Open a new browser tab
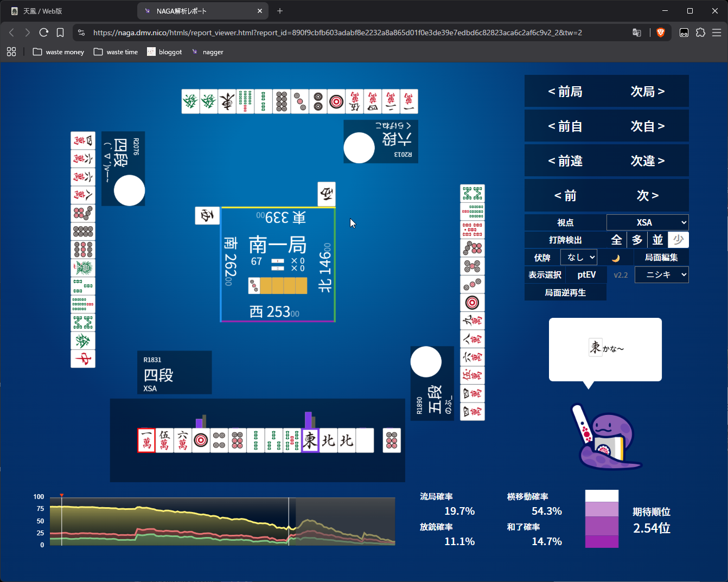This screenshot has height=582, width=728. click(x=280, y=11)
